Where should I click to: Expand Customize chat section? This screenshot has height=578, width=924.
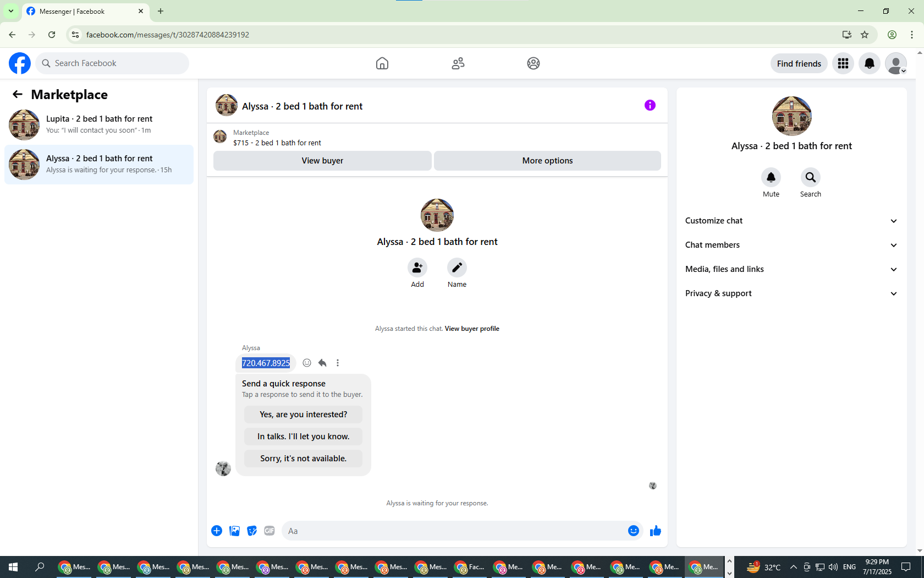pos(791,221)
